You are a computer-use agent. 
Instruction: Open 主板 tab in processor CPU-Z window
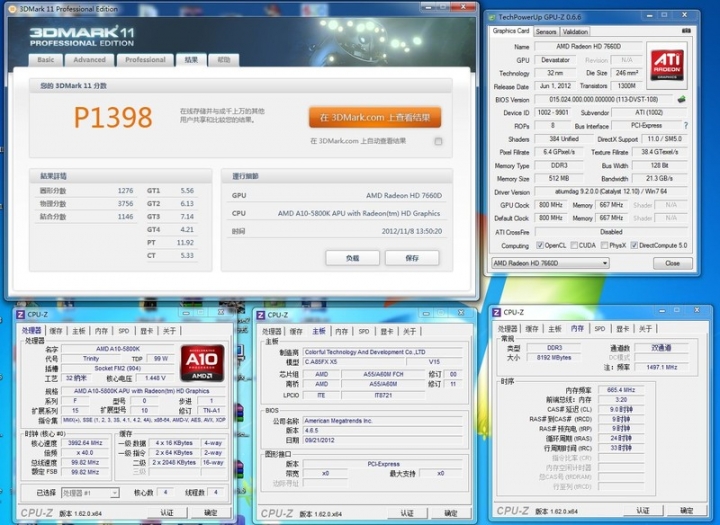tap(79, 331)
